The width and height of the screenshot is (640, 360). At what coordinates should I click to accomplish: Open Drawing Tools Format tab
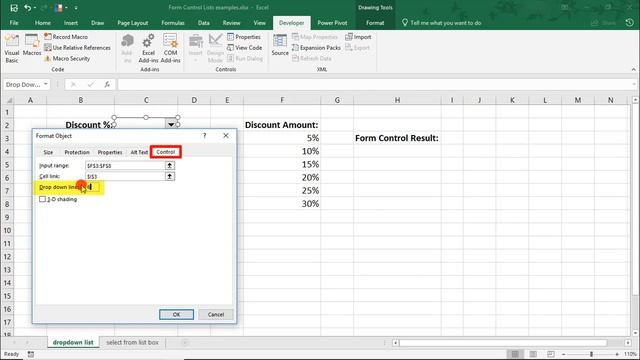[375, 23]
